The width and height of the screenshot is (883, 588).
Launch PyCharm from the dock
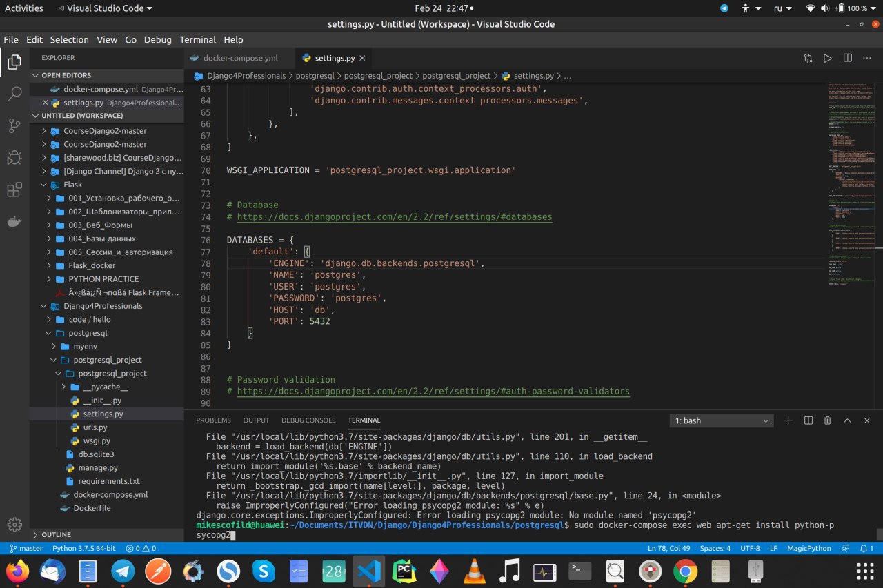tap(404, 571)
